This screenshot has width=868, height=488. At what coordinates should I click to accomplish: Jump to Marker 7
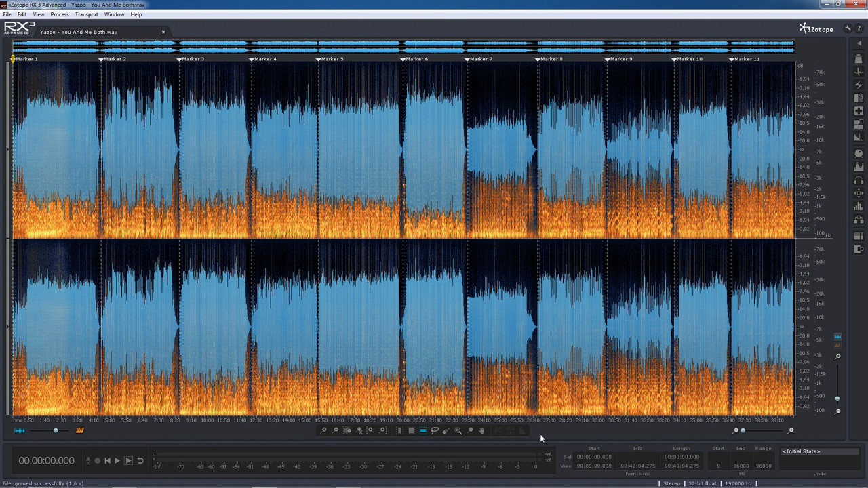point(480,59)
